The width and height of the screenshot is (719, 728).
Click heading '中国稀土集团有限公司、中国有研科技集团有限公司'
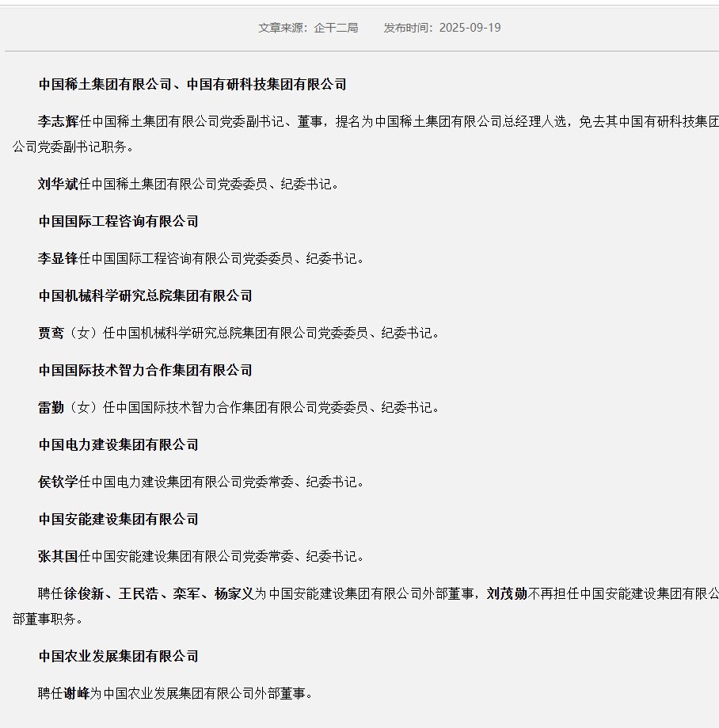pos(192,85)
